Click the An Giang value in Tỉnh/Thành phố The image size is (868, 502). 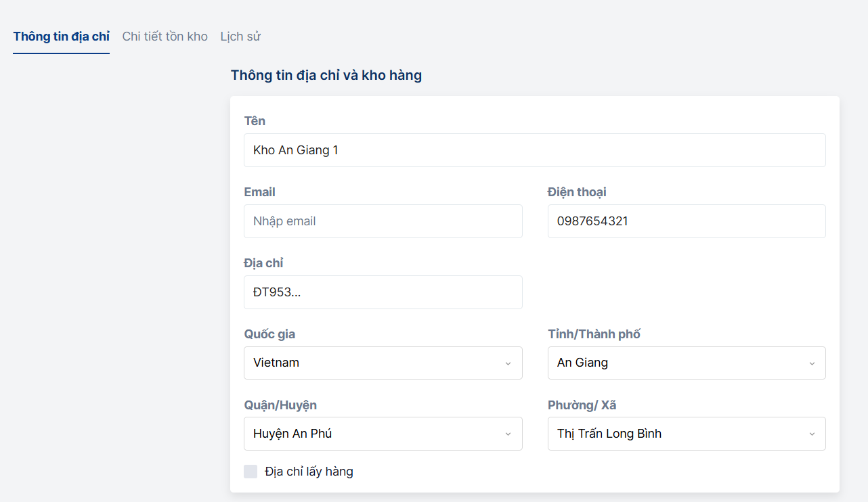583,363
